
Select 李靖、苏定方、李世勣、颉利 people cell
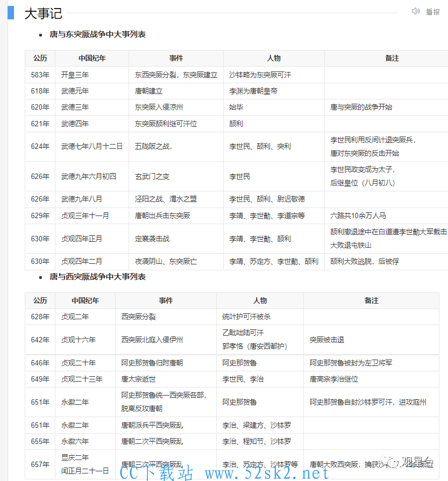coord(274,261)
